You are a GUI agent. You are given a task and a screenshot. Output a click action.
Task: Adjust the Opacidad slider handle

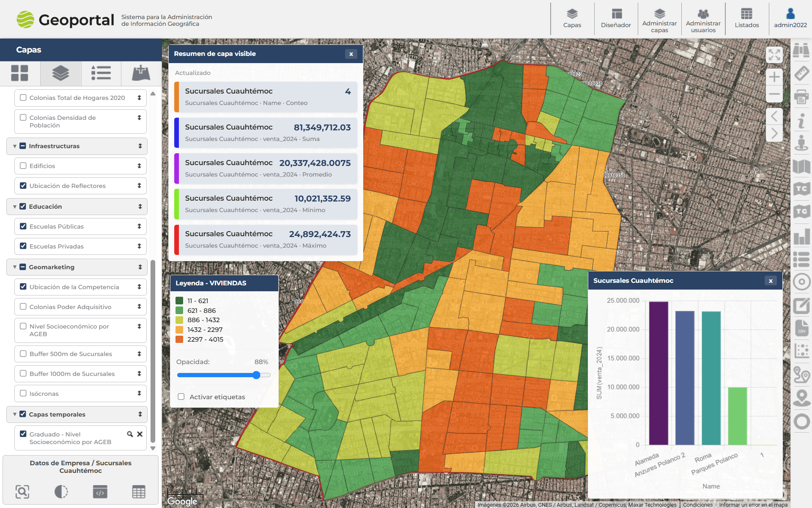coord(256,375)
